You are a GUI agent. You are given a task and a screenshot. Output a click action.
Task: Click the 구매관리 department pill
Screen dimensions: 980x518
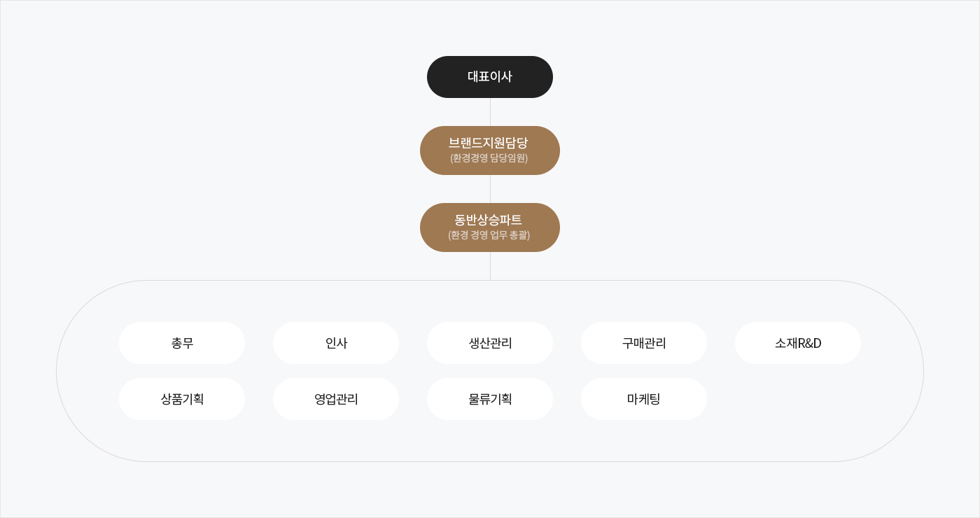click(x=644, y=343)
